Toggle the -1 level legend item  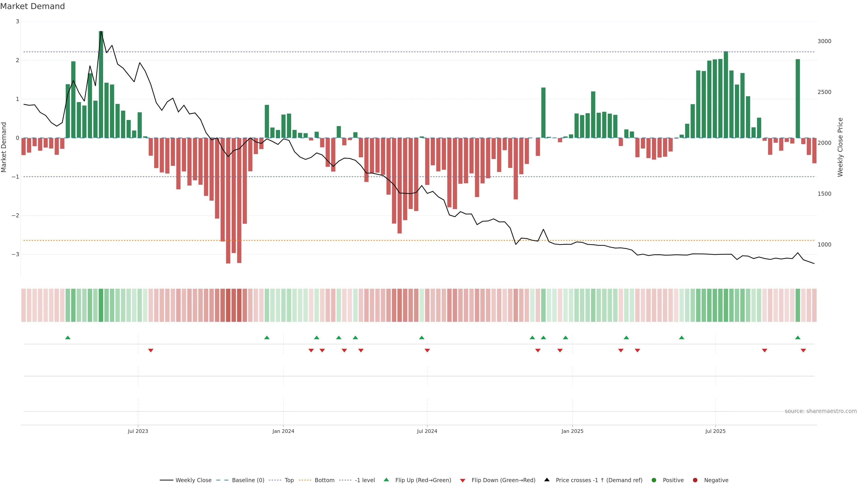(x=365, y=480)
